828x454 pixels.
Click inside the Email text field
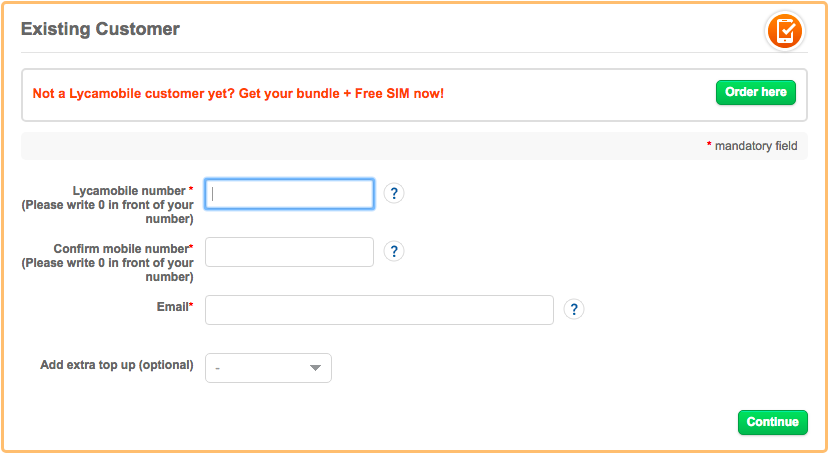point(379,310)
